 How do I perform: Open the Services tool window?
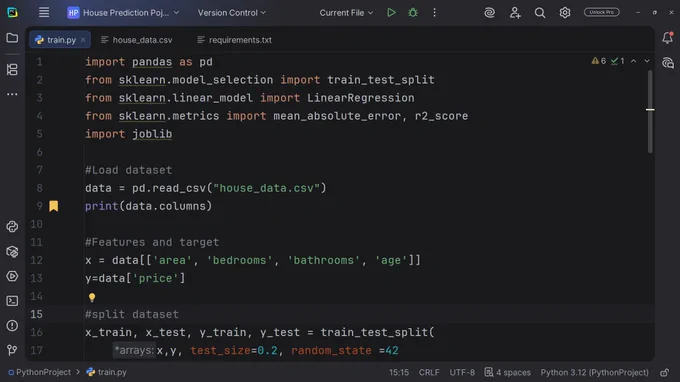(x=12, y=276)
